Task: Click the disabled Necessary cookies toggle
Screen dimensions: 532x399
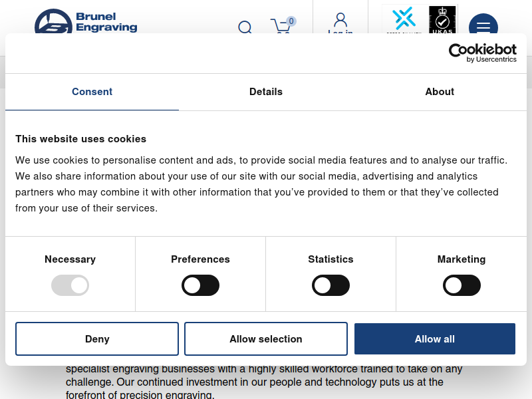Action: (70, 285)
